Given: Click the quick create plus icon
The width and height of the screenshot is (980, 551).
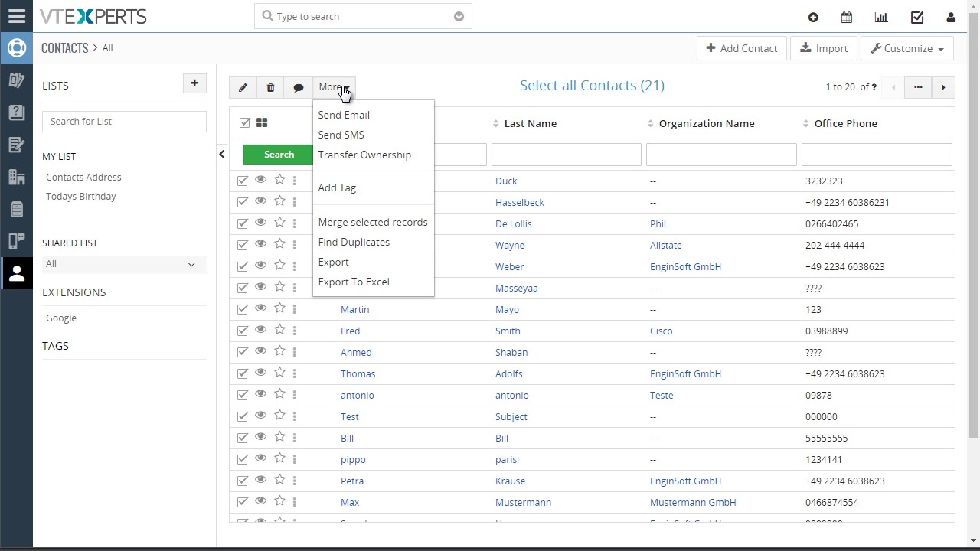Looking at the screenshot, I should (x=813, y=17).
